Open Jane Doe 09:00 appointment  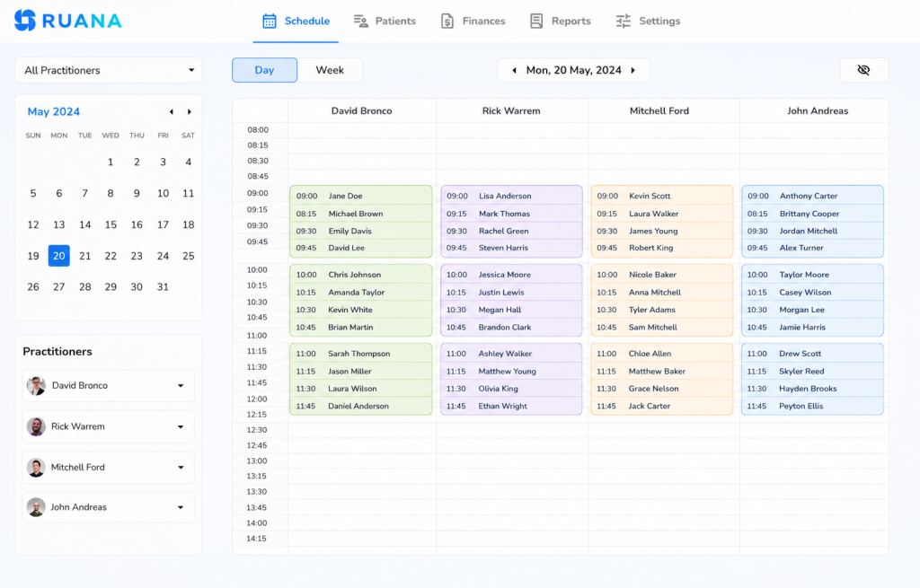361,196
